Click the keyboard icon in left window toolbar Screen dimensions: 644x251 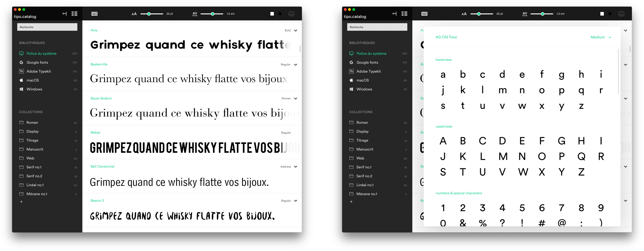pos(94,14)
